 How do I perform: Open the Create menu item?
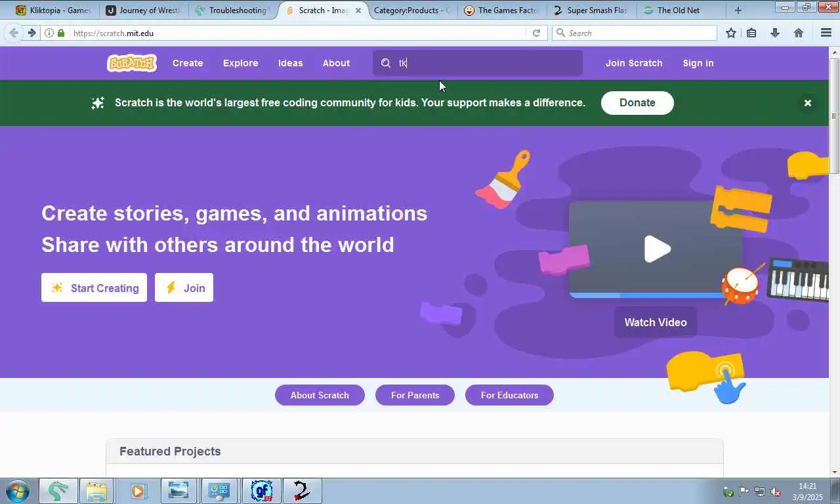click(188, 63)
